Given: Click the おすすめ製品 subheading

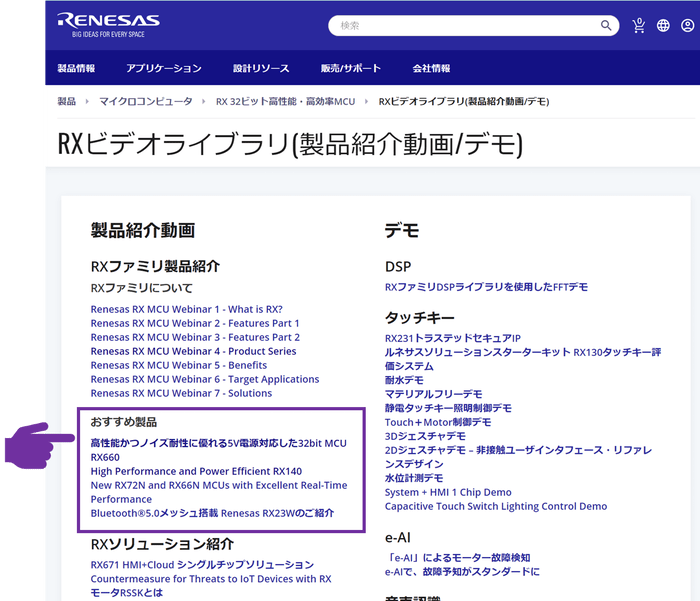Looking at the screenshot, I should 124,422.
